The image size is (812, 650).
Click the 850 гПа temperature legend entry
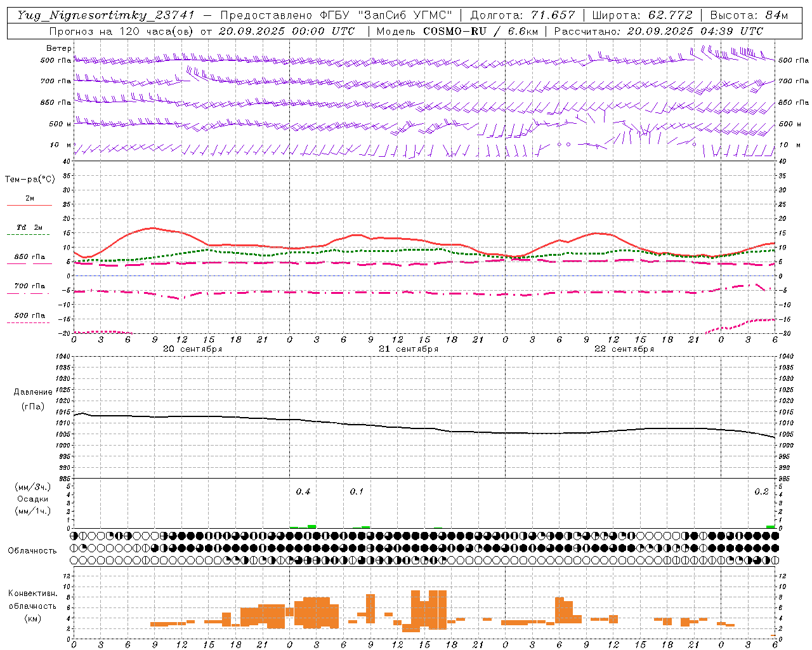[30, 257]
